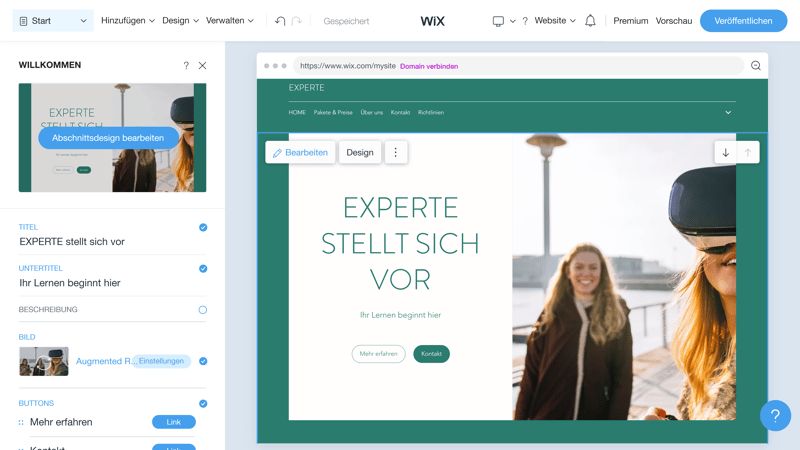This screenshot has width=800, height=450.
Task: Select Richtlinien nav item
Action: pyautogui.click(x=431, y=112)
